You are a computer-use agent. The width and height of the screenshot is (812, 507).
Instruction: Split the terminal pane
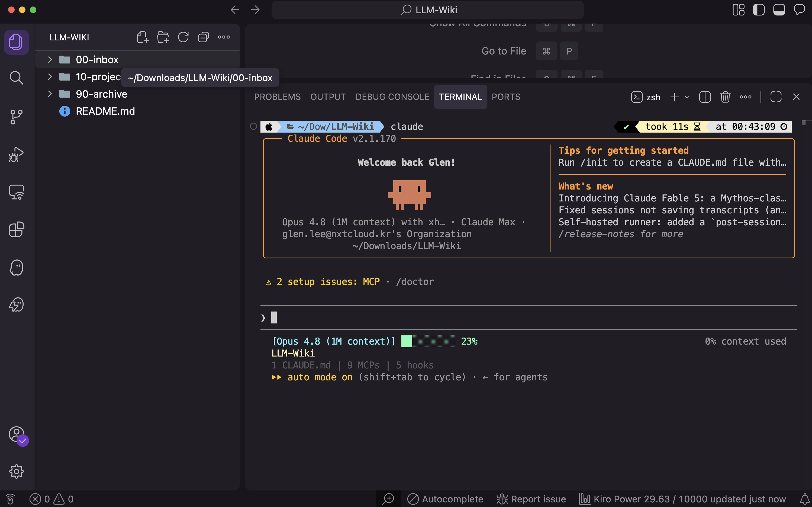(x=705, y=97)
